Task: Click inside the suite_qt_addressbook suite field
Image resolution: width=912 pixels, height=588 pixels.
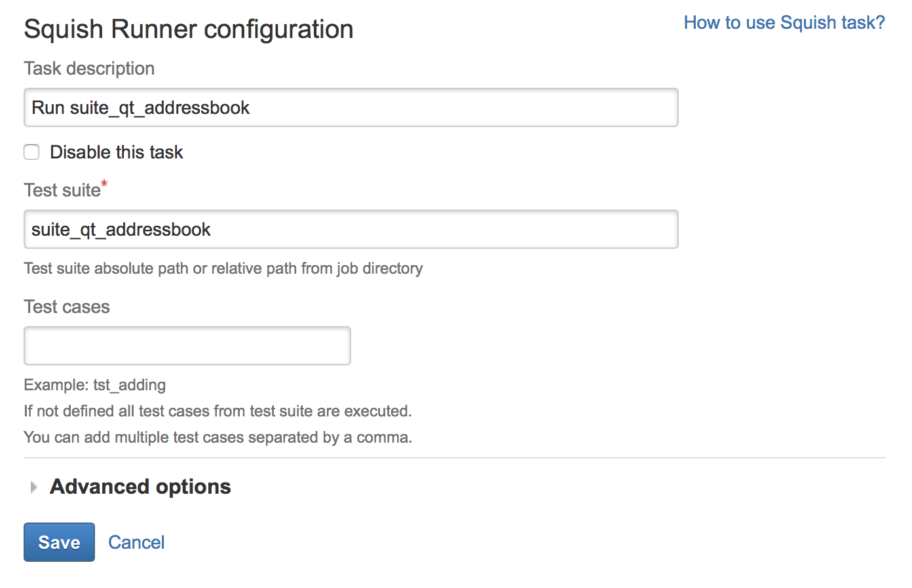Action: tap(351, 229)
